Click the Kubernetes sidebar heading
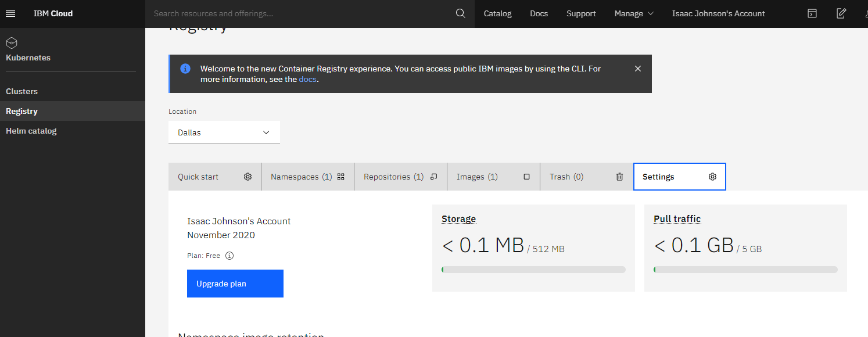Screen dimensions: 868x337 click(28, 58)
